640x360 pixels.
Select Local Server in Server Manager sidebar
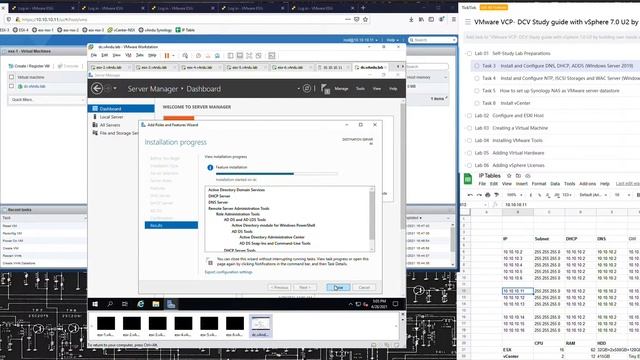click(x=111, y=117)
